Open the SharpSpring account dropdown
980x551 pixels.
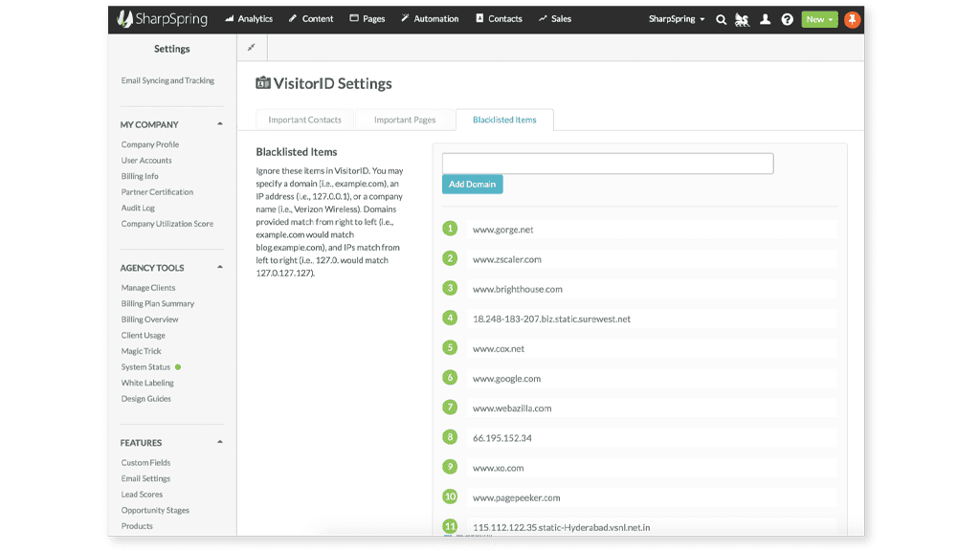[677, 19]
